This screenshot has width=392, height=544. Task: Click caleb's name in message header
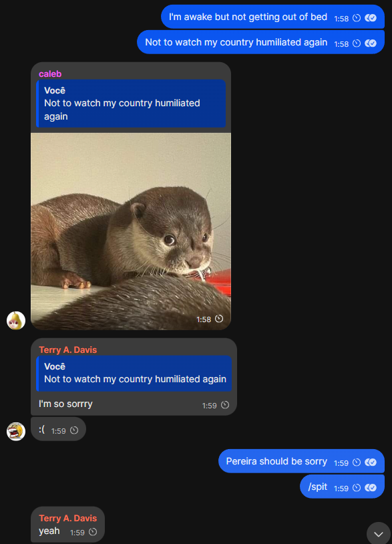(x=50, y=74)
